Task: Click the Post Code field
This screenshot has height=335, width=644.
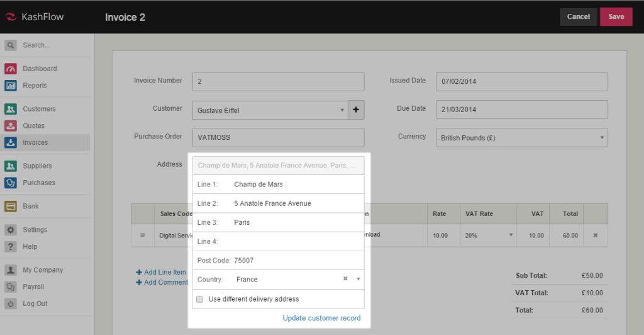Action: point(296,260)
